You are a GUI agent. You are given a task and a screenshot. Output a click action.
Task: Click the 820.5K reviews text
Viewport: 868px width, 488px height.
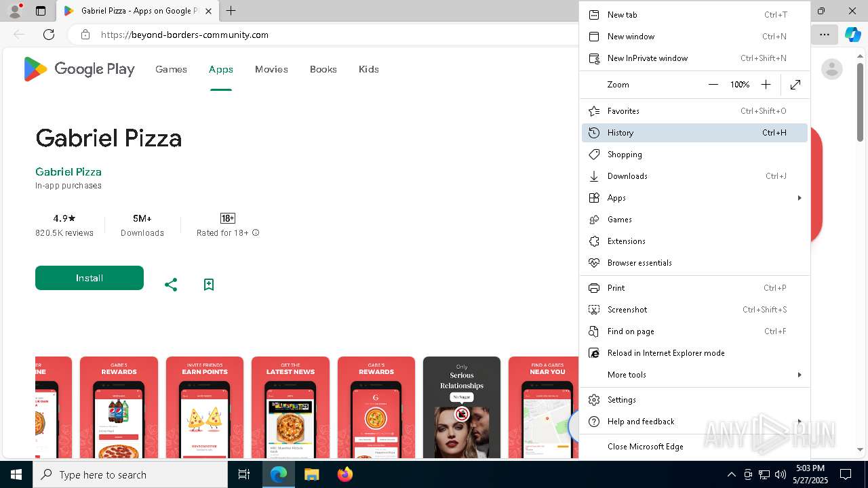pyautogui.click(x=64, y=233)
